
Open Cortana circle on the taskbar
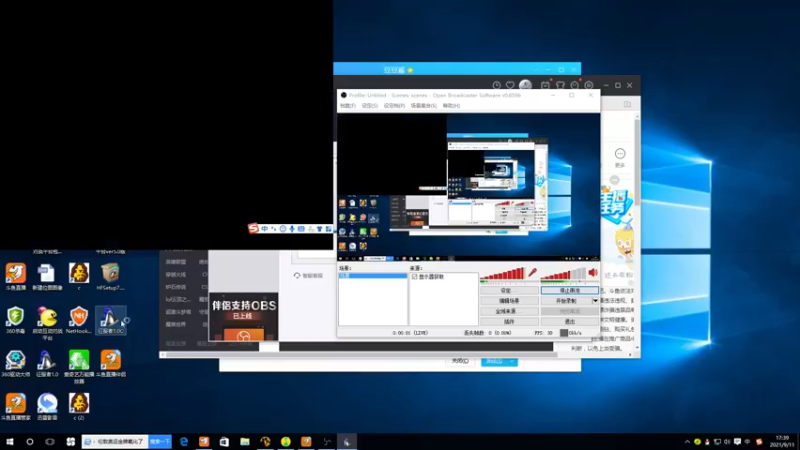30,441
